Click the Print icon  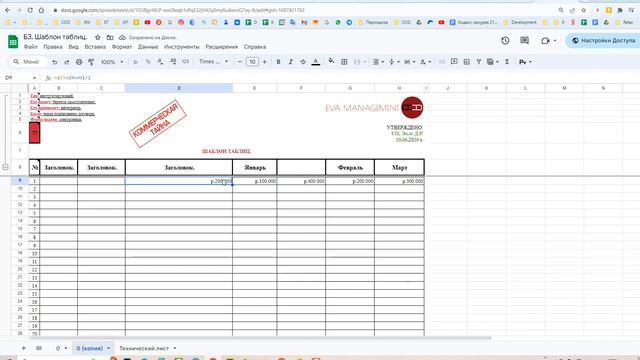click(79, 62)
